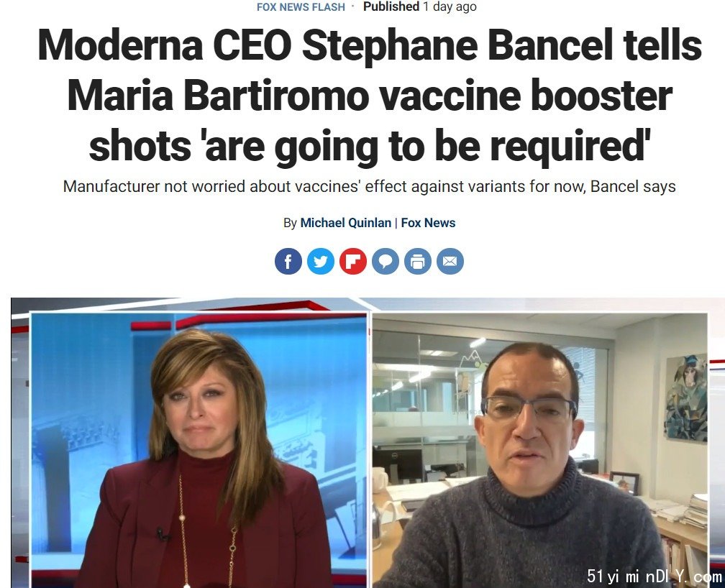725x588 pixels.
Task: Open the FOX NEWS FLASH category link
Action: [301, 7]
